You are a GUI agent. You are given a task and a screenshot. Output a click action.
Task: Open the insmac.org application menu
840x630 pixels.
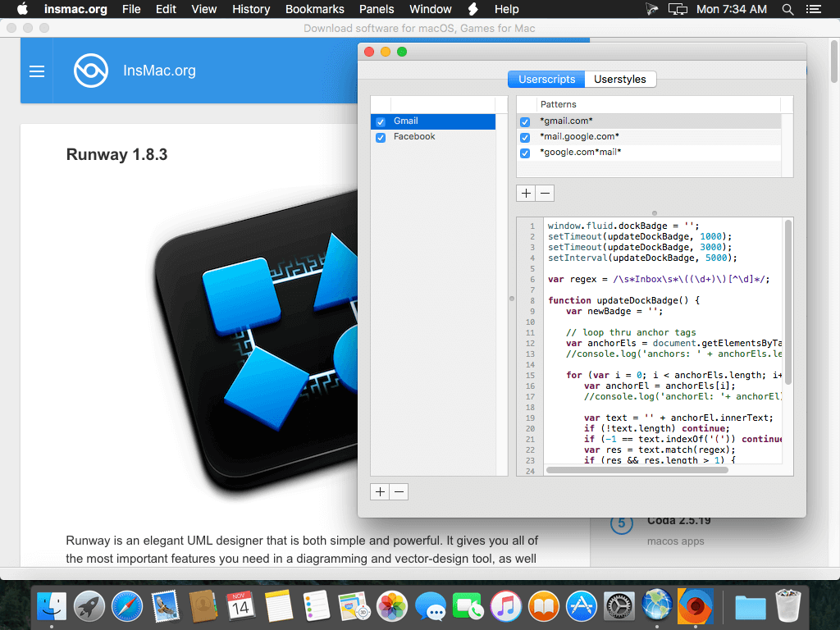click(x=75, y=9)
